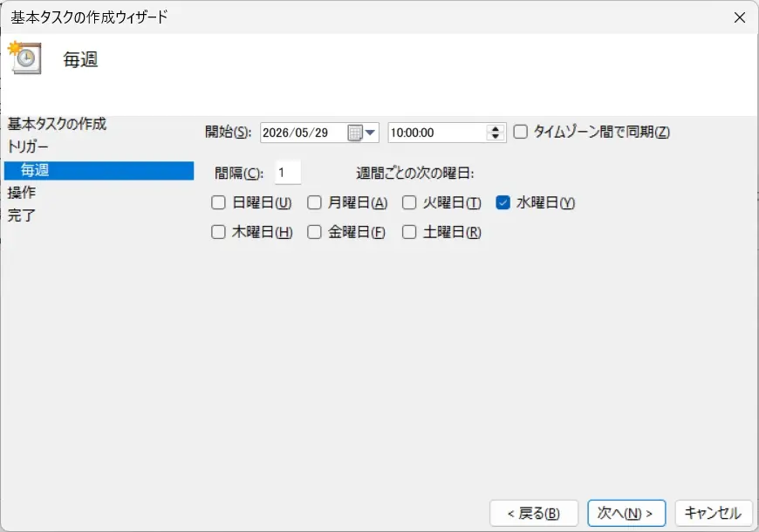759x532 pixels.
Task: Proceed with 次へ button
Action: click(x=626, y=513)
